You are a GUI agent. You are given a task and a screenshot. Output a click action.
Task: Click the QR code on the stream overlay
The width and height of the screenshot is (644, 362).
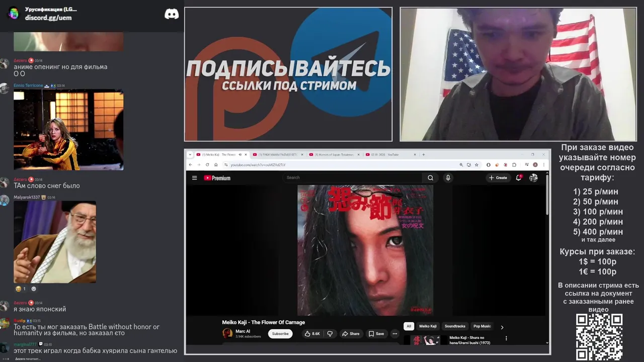tap(599, 337)
